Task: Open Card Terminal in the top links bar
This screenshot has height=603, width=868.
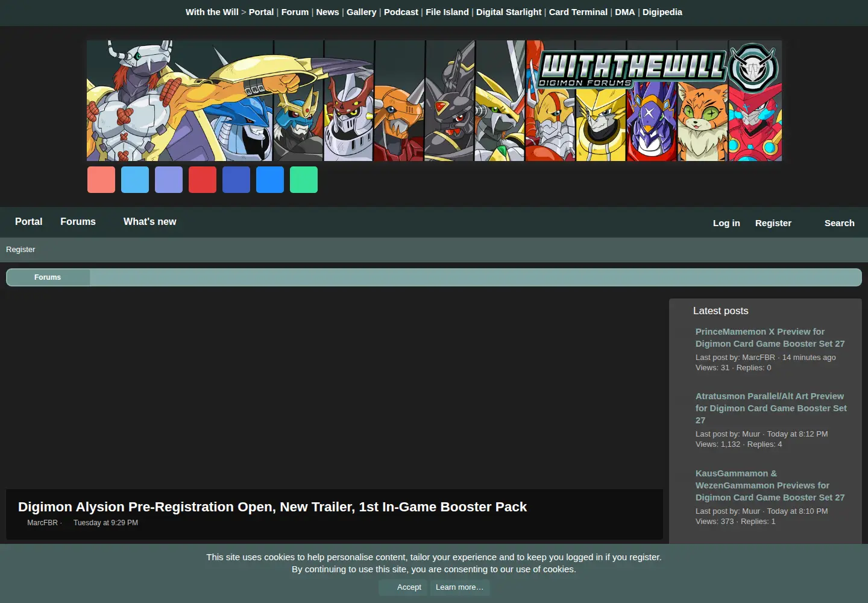Action: coord(578,12)
